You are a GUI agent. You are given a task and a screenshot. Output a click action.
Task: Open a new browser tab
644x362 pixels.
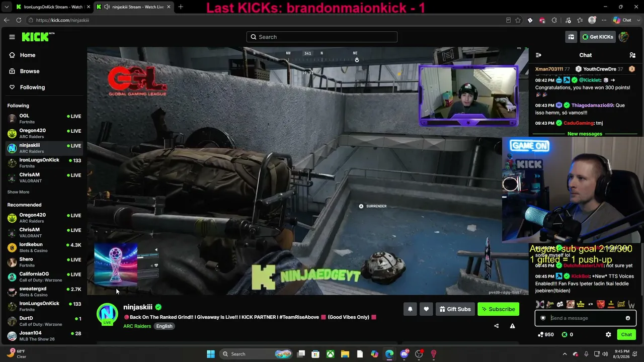tap(181, 7)
